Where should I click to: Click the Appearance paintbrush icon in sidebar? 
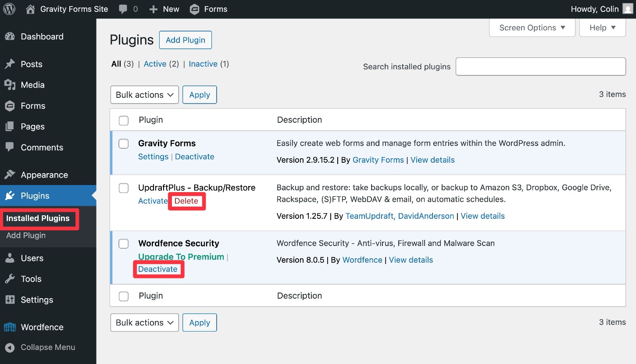(10, 175)
